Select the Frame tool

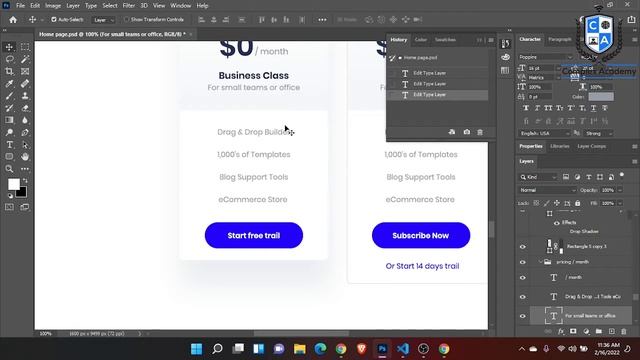point(25,71)
